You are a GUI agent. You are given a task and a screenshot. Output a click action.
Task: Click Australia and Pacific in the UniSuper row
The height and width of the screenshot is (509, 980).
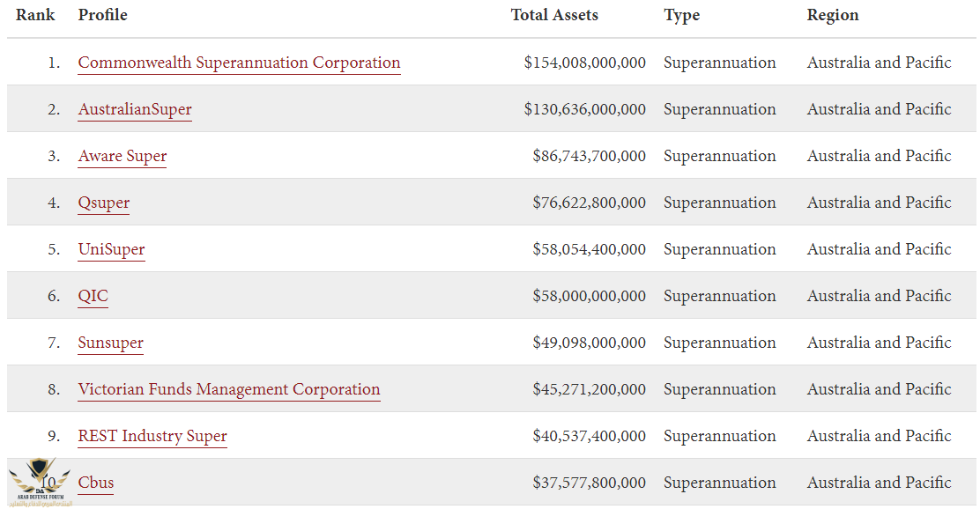879,249
